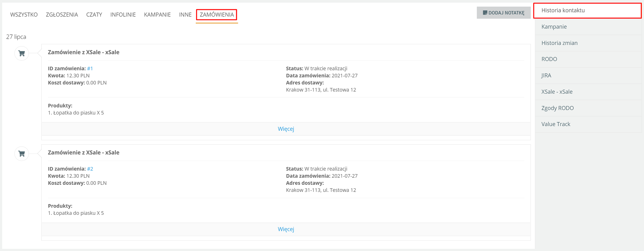
Task: Open the ZGŁOSZENIA tab
Action: (62, 15)
